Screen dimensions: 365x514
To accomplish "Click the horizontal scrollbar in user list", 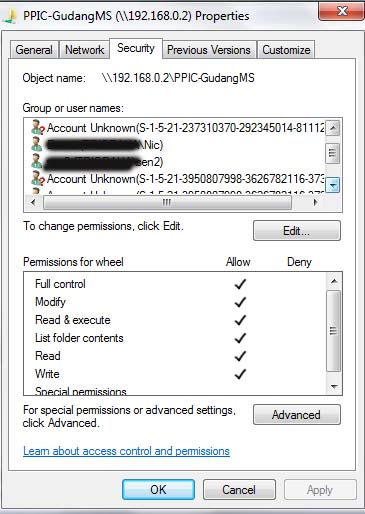I will point(167,202).
